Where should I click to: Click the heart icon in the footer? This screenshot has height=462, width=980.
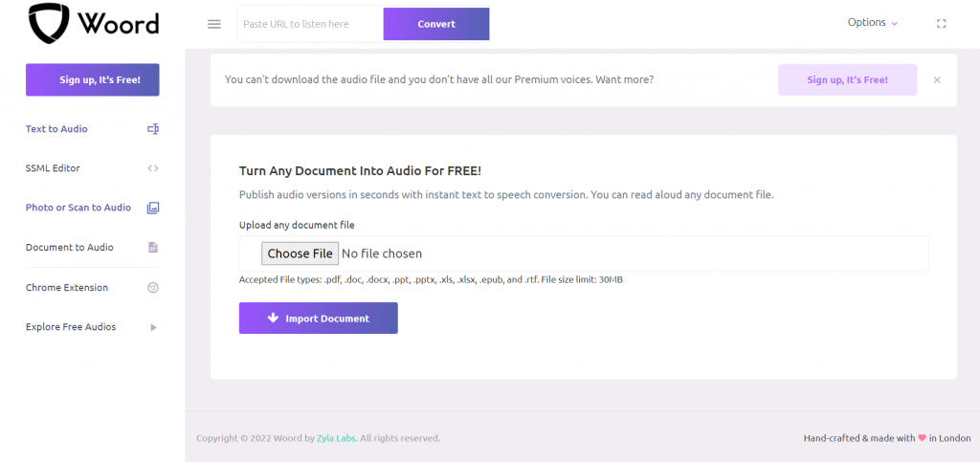point(922,438)
